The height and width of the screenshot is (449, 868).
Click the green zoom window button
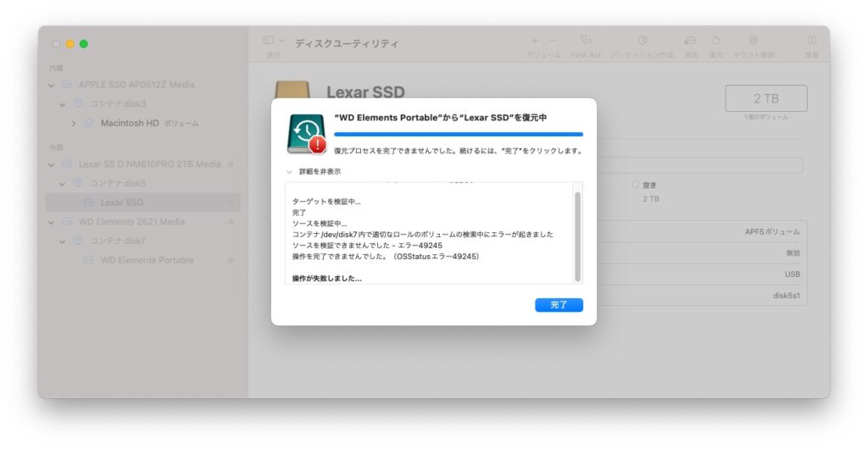click(x=84, y=44)
